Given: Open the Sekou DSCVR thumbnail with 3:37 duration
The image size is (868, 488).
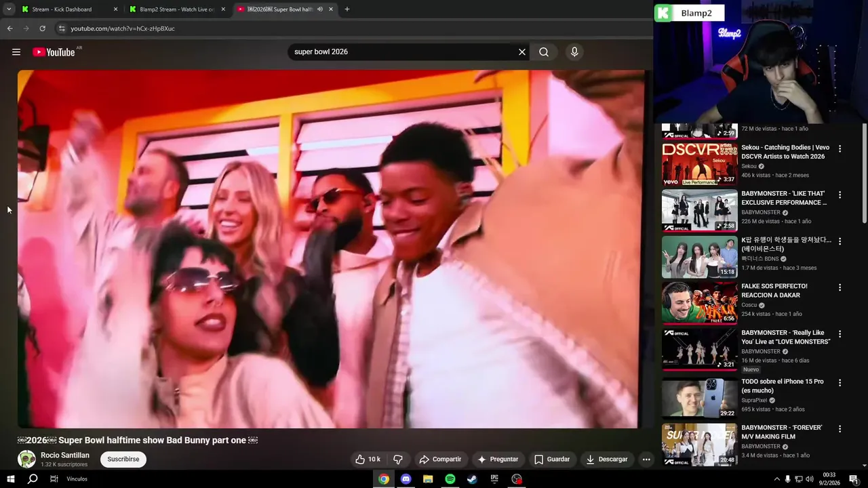Looking at the screenshot, I should [700, 164].
